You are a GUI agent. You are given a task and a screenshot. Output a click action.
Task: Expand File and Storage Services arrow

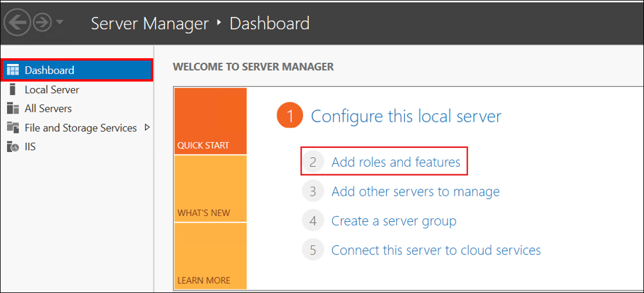point(147,128)
